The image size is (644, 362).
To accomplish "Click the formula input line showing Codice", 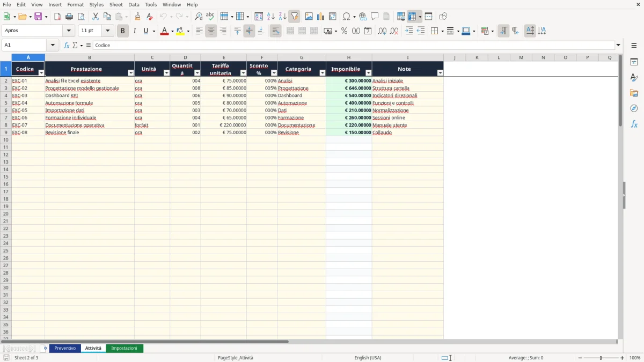I will tap(354, 45).
